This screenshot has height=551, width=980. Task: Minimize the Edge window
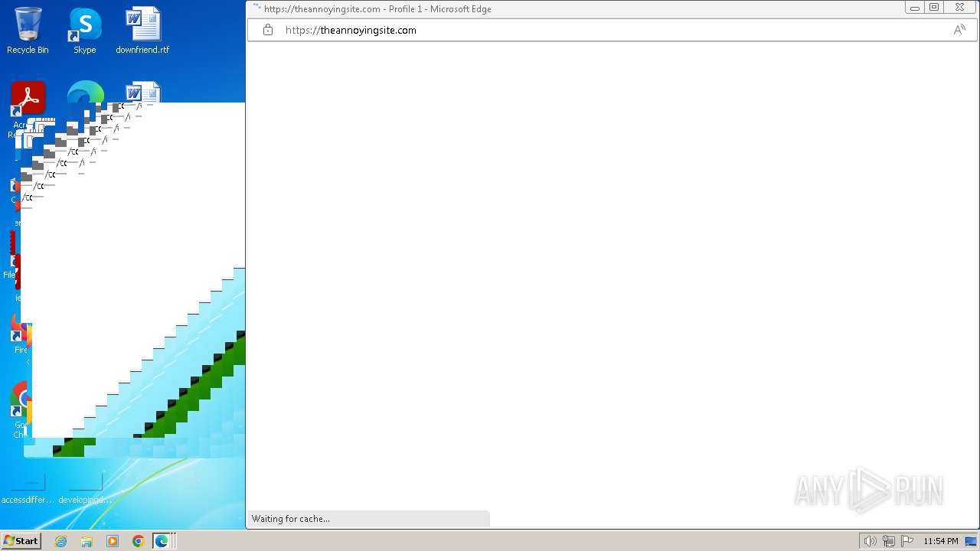click(914, 8)
